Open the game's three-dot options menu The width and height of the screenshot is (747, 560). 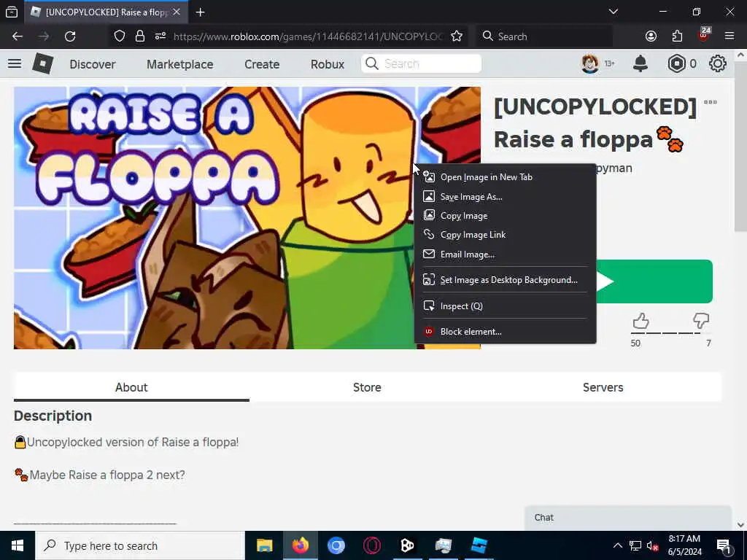click(x=711, y=102)
